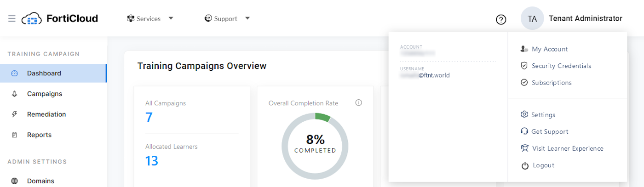Click the ADMIN SETTINGS section header

[37, 162]
